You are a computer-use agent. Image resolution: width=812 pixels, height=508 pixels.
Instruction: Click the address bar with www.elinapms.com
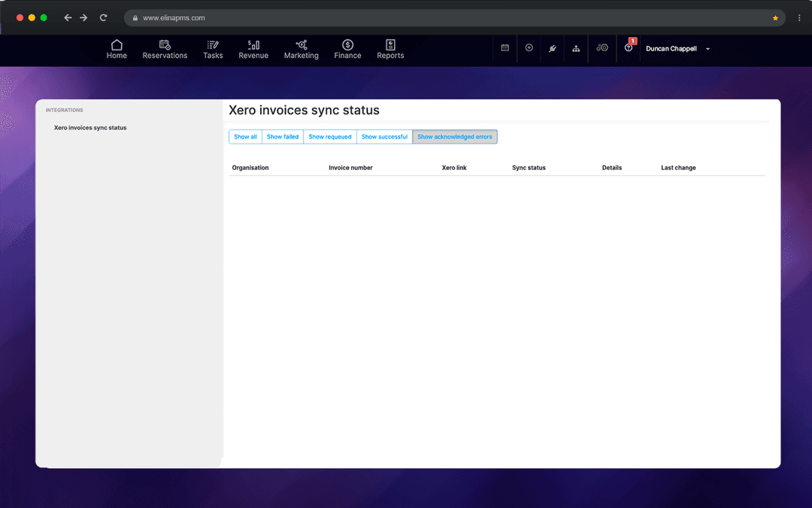click(455, 17)
